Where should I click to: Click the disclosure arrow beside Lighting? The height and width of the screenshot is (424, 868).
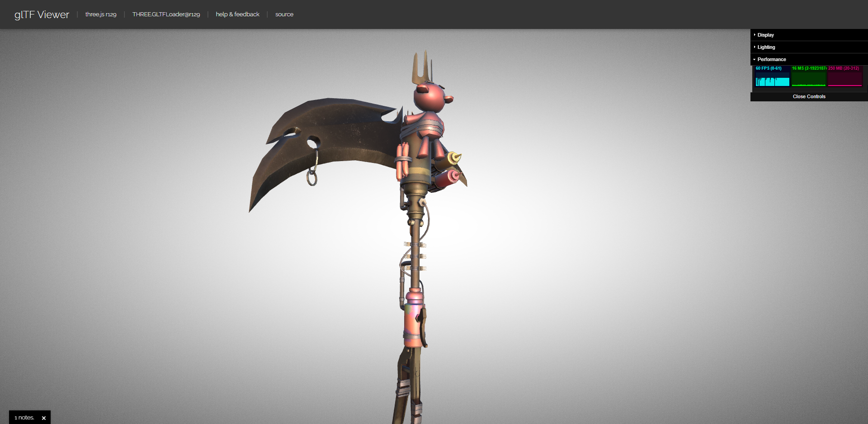click(x=755, y=47)
